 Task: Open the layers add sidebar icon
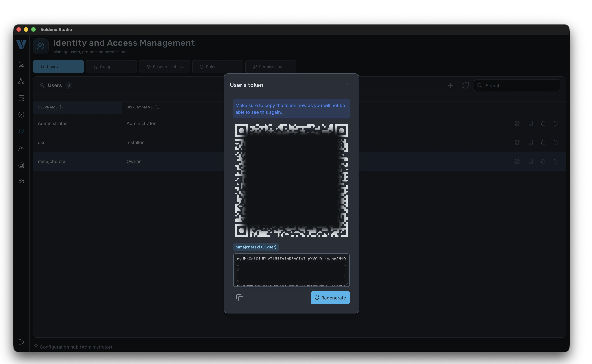tap(21, 115)
